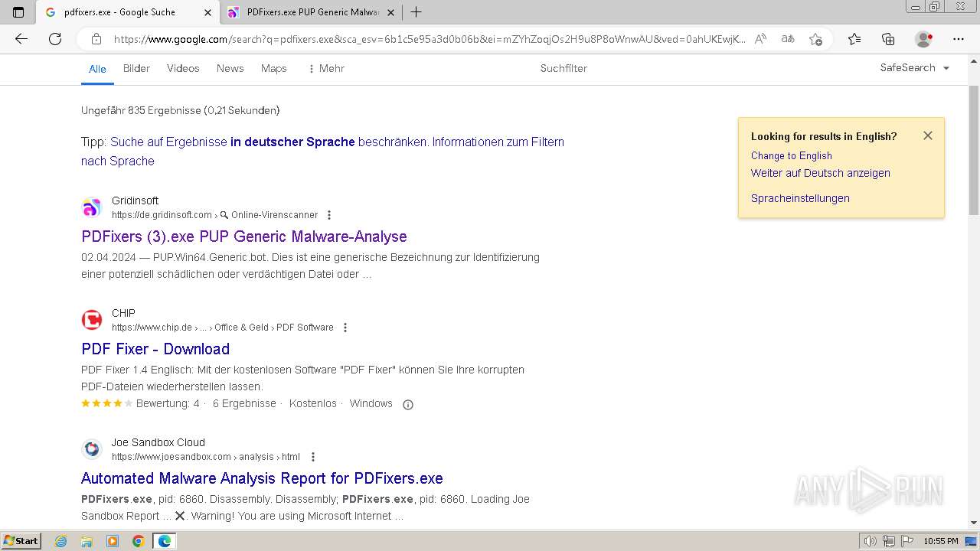This screenshot has width=980, height=551.
Task: Open the tab actions menu icon
Action: (x=18, y=11)
